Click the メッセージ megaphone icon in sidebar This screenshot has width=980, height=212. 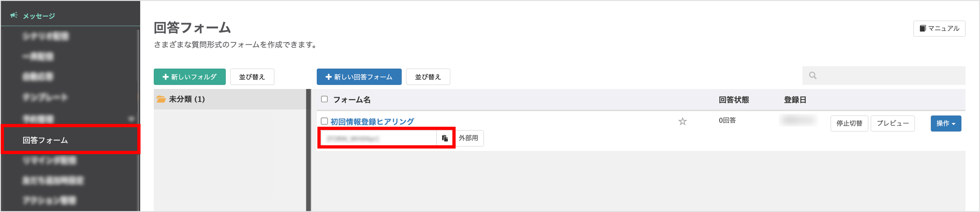point(14,16)
